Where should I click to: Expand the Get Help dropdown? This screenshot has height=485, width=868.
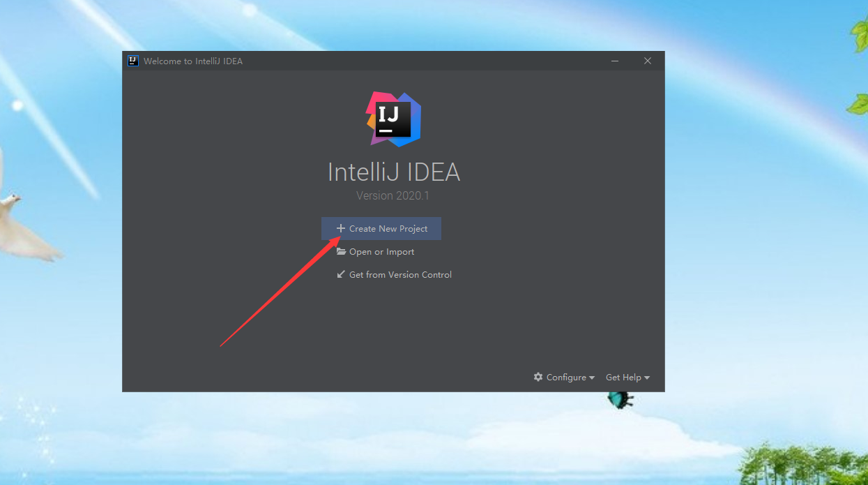click(x=627, y=378)
